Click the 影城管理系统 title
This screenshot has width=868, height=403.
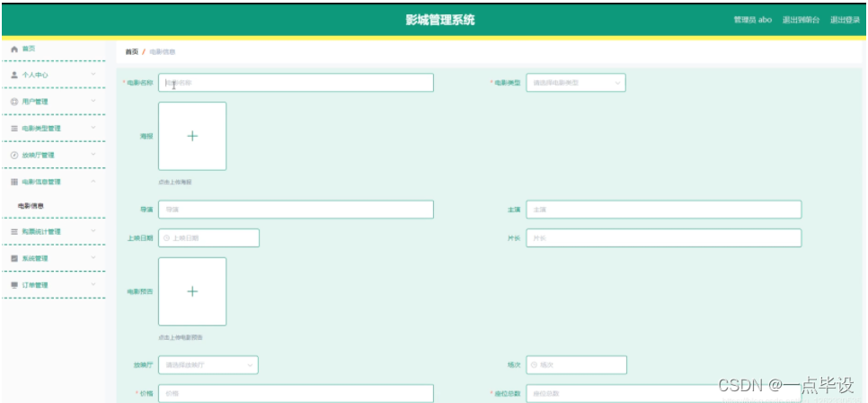point(440,21)
